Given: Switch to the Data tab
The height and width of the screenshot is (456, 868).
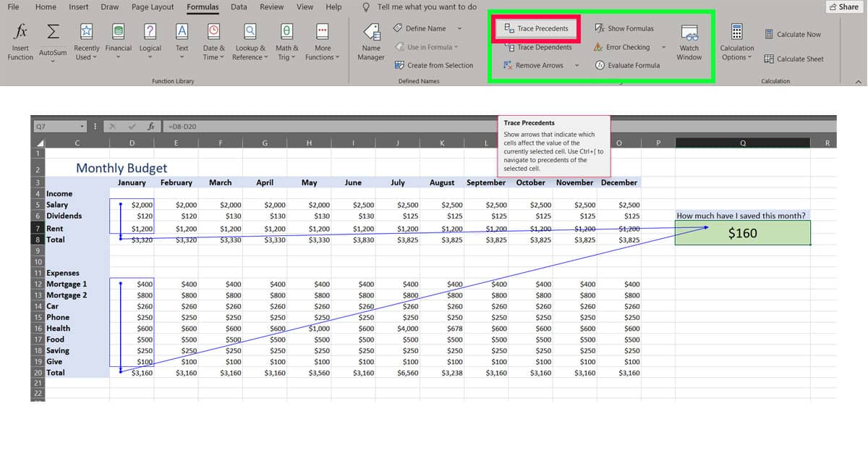Looking at the screenshot, I should click(239, 7).
